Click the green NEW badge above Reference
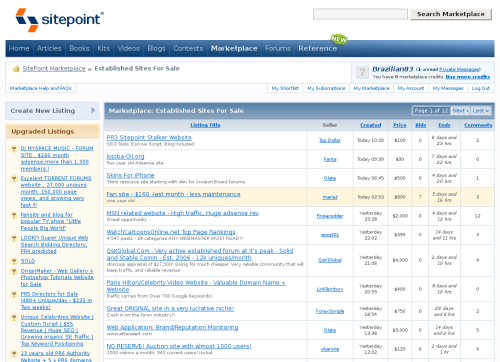This screenshot has height=362, width=500. [x=339, y=39]
